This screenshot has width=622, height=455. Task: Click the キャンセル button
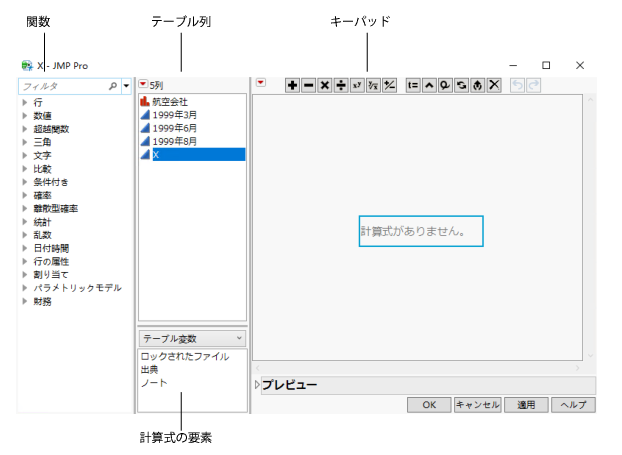(476, 405)
